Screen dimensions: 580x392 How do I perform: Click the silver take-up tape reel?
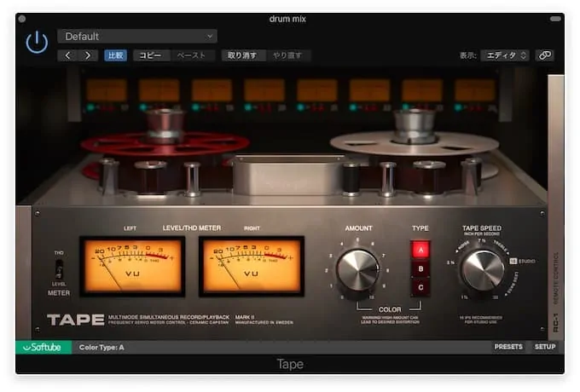[415, 144]
